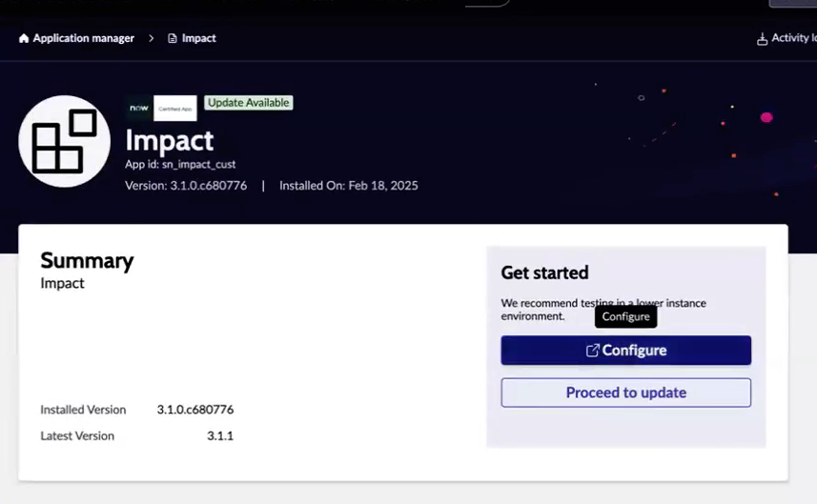Click the Version 3.1.0.c680776 header text
This screenshot has height=504, width=817.
(x=186, y=186)
